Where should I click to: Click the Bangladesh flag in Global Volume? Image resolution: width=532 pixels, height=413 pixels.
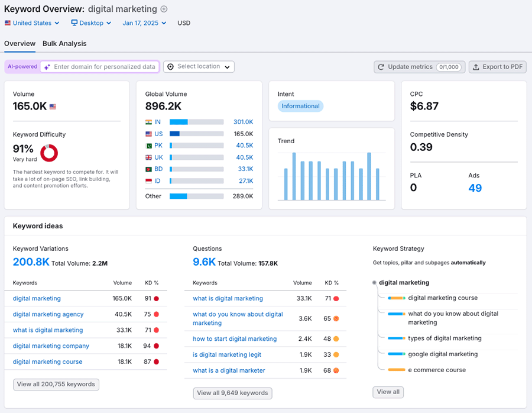[148, 169]
